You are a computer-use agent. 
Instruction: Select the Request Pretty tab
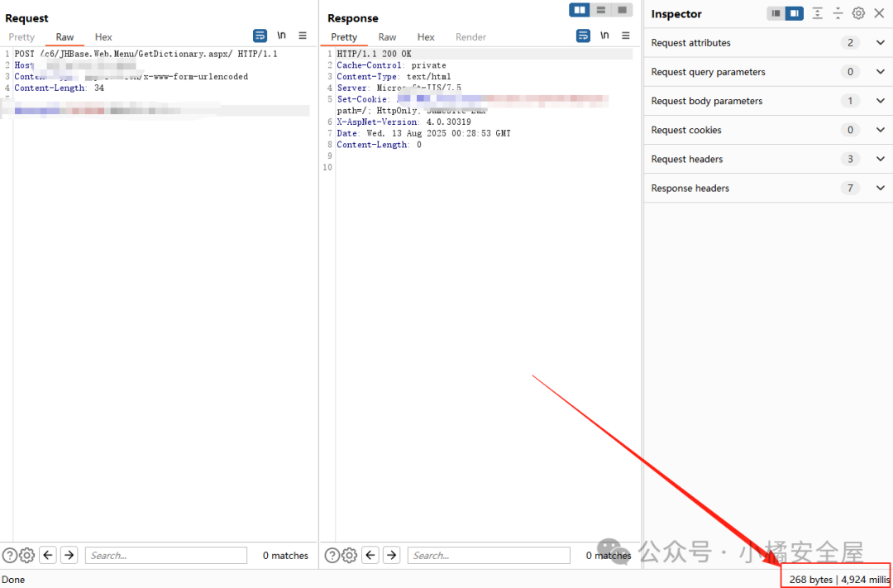pos(21,37)
